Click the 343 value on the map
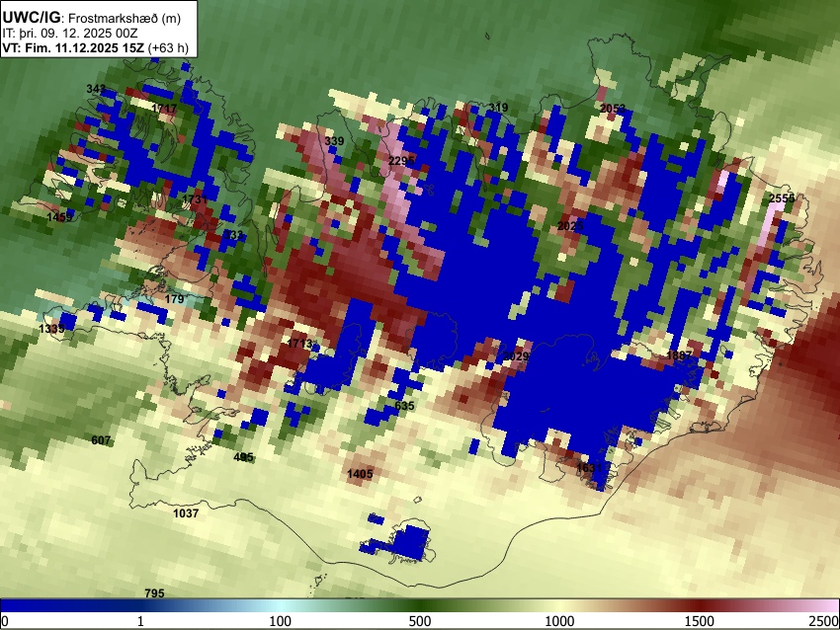This screenshot has height=630, width=840. click(x=96, y=88)
